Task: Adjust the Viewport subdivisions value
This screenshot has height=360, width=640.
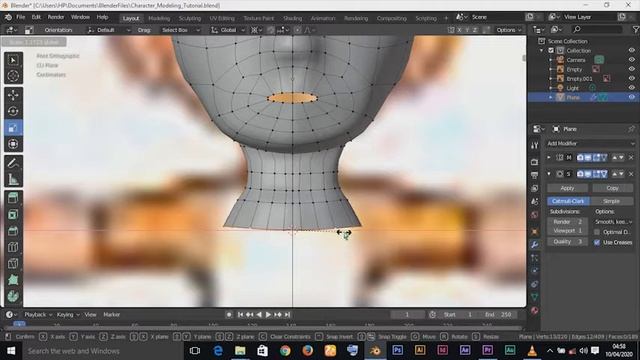Action: (567, 231)
